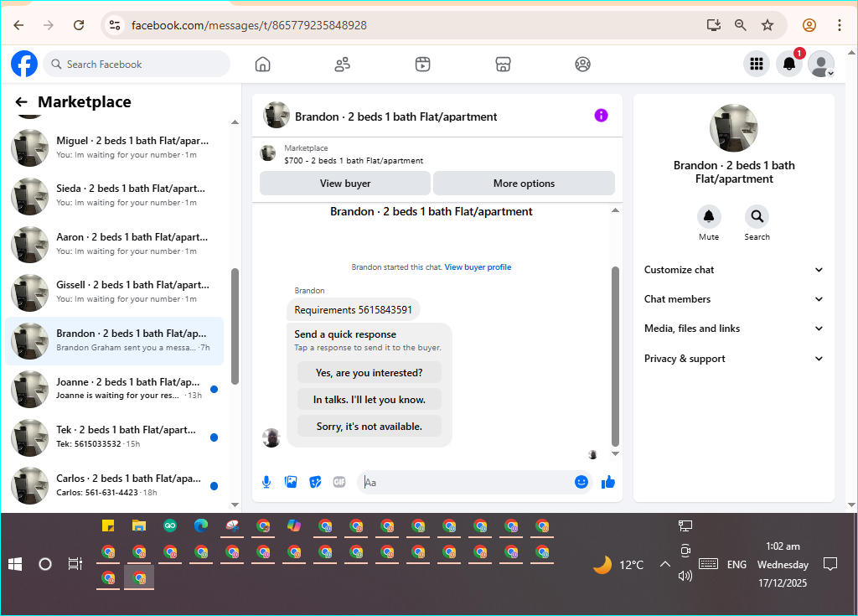Open Tek's unread conversation
The height and width of the screenshot is (616, 858).
click(x=115, y=437)
